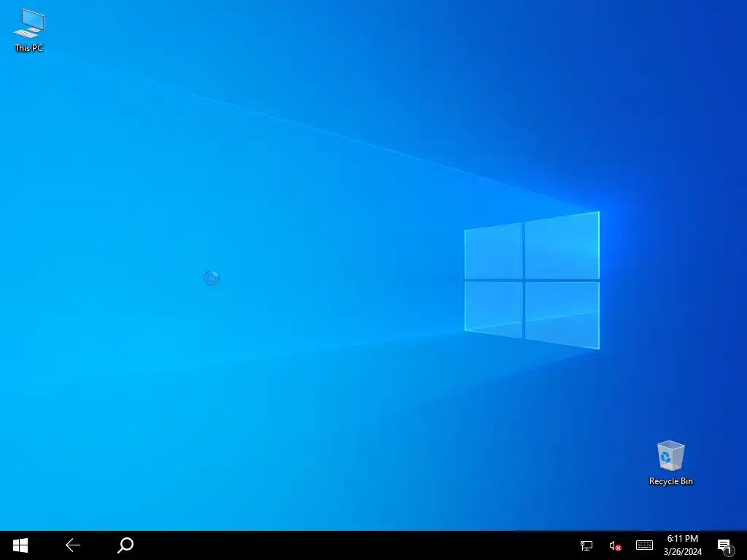Screen dimensions: 747x560
Task: Click the "This PC" icon label
Action: 29,47
